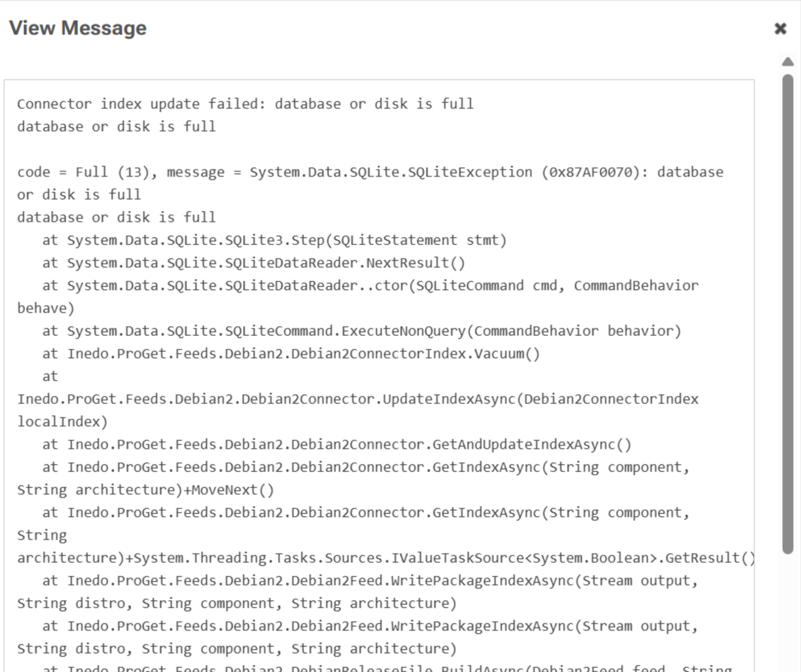Click the 'behave)' text line
Viewport: 801px width, 672px height.
coord(46,308)
